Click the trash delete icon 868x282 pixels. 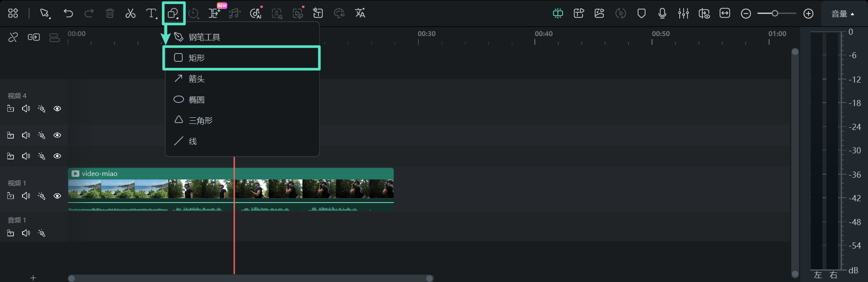click(110, 13)
